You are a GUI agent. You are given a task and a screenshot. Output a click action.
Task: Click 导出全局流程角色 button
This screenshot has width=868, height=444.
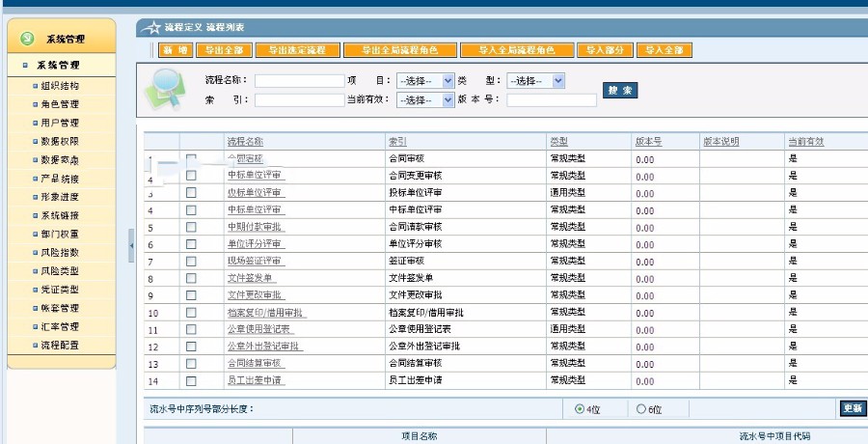(400, 50)
